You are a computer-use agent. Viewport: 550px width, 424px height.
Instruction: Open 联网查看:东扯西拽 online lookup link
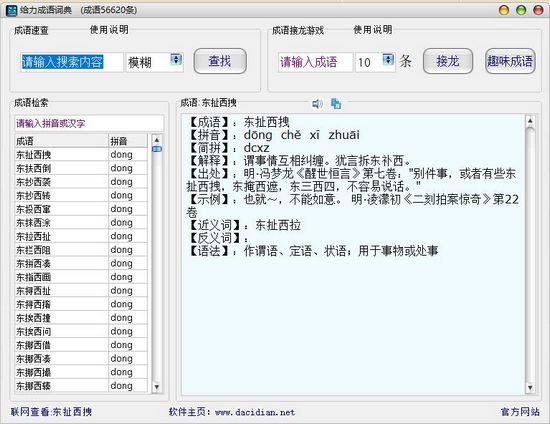pyautogui.click(x=51, y=411)
